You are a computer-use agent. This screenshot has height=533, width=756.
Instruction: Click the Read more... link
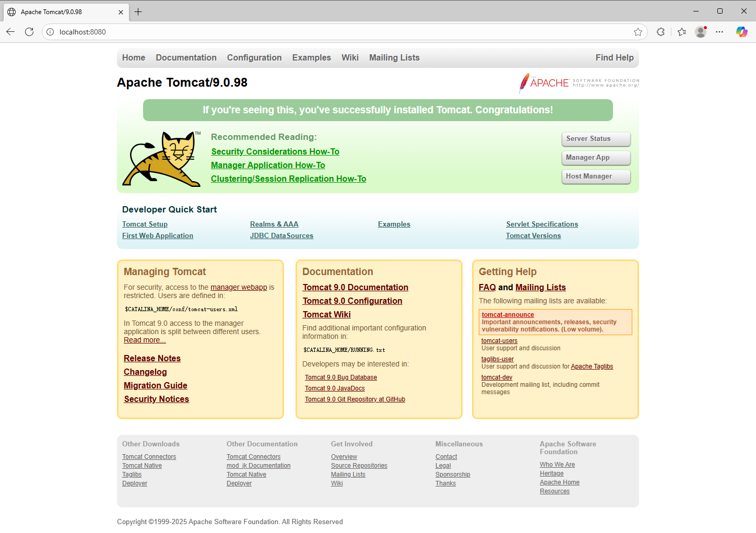click(x=145, y=340)
